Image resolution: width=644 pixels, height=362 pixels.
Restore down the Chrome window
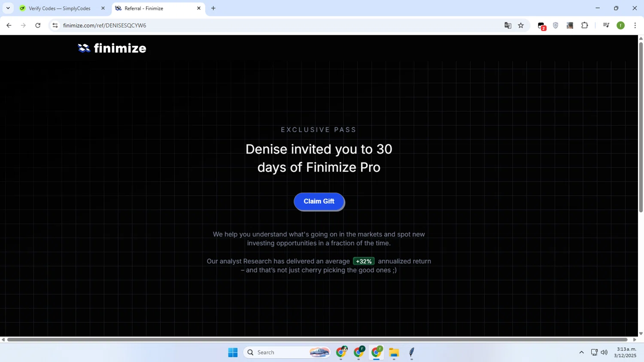(616, 8)
